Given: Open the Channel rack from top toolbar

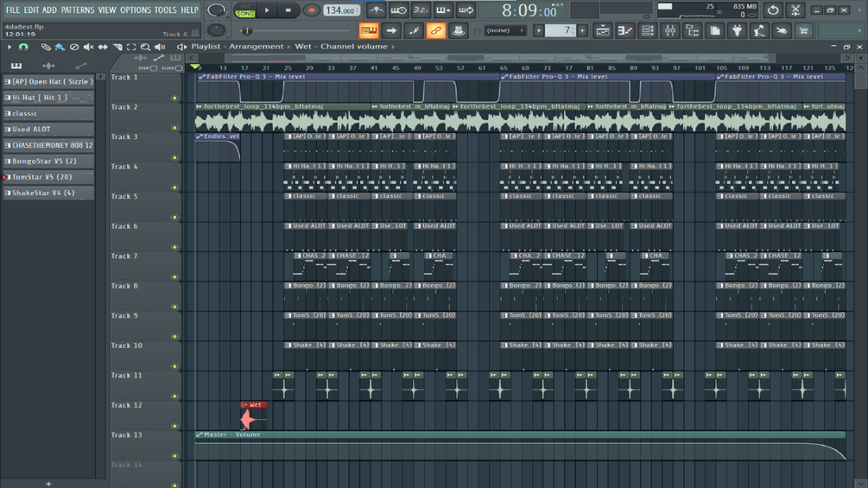Looking at the screenshot, I should pos(647,31).
